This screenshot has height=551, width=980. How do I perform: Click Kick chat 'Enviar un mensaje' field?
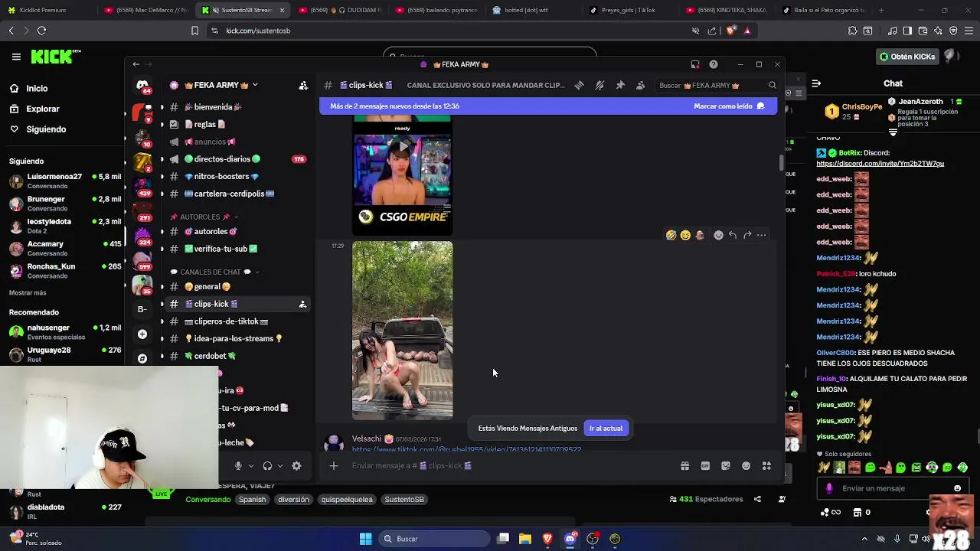(892, 488)
